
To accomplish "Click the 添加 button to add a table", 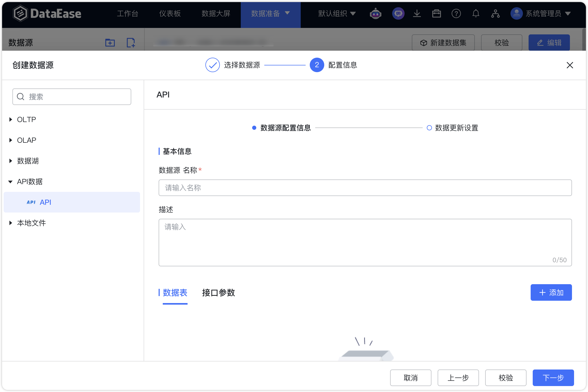I will coord(551,292).
